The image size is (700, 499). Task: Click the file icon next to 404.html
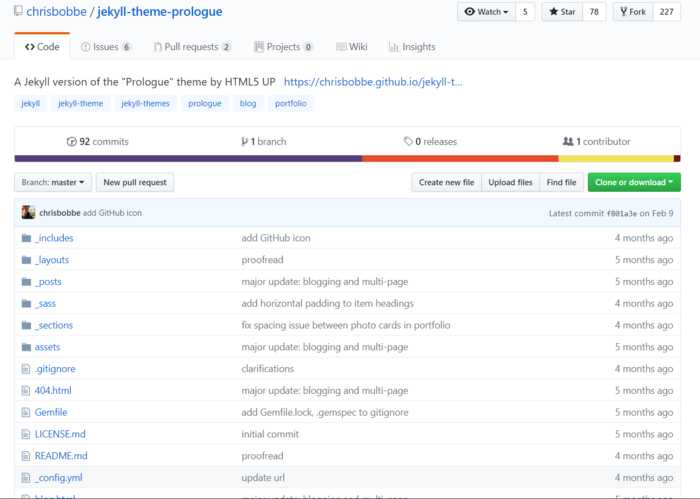(26, 391)
